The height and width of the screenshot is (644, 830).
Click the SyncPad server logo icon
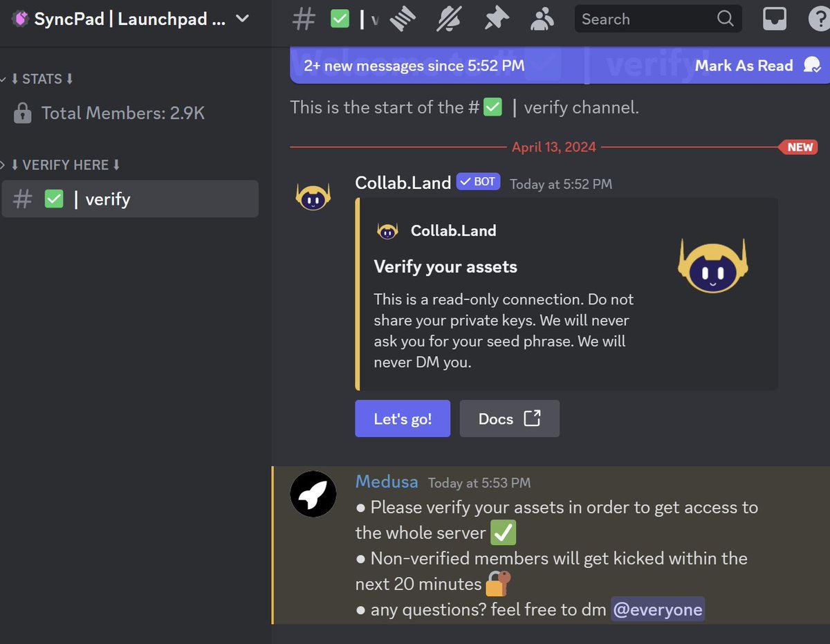(21, 19)
